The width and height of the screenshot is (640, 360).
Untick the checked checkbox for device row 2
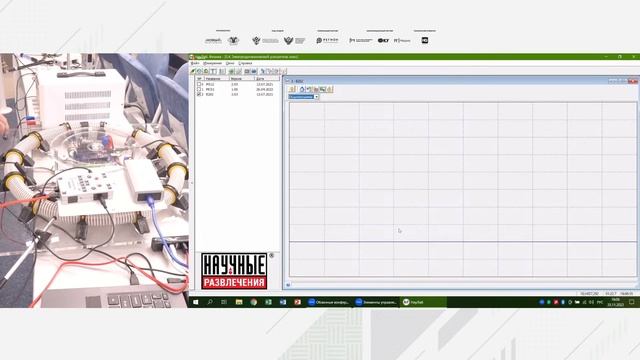(x=199, y=94)
